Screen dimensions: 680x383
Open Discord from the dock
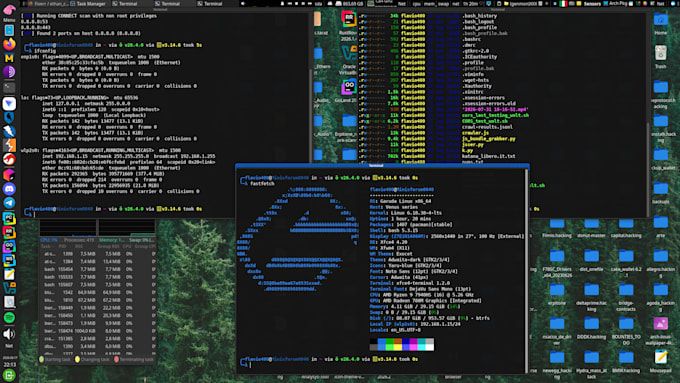point(9,189)
